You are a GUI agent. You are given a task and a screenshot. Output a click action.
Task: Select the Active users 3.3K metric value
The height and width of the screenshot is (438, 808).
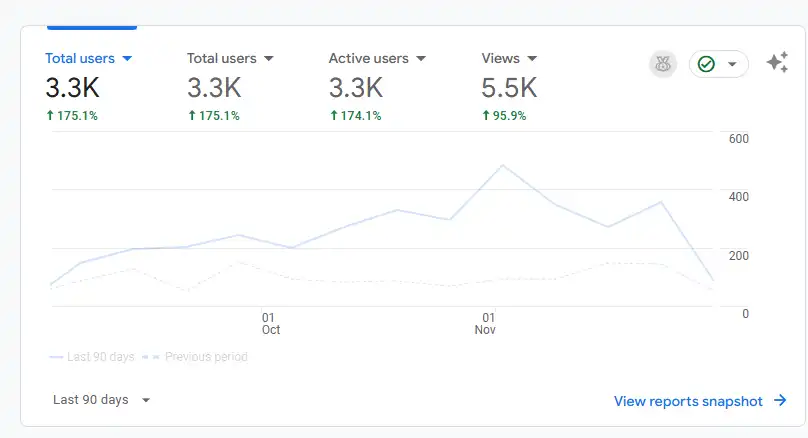click(x=356, y=88)
